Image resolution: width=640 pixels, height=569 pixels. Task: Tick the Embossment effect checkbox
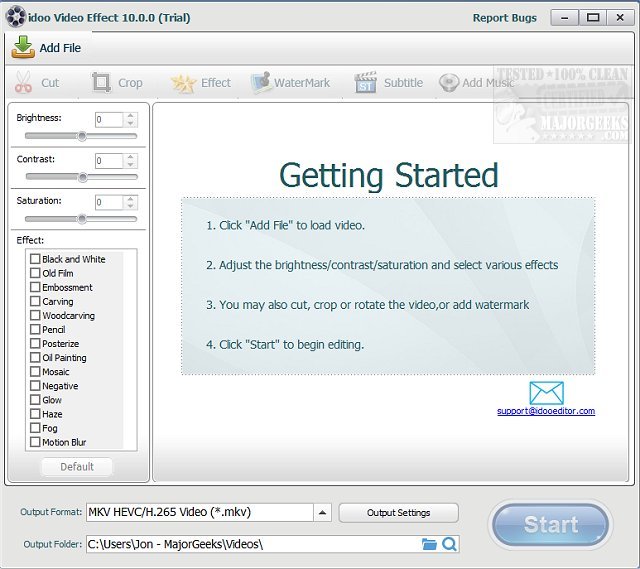pyautogui.click(x=35, y=287)
